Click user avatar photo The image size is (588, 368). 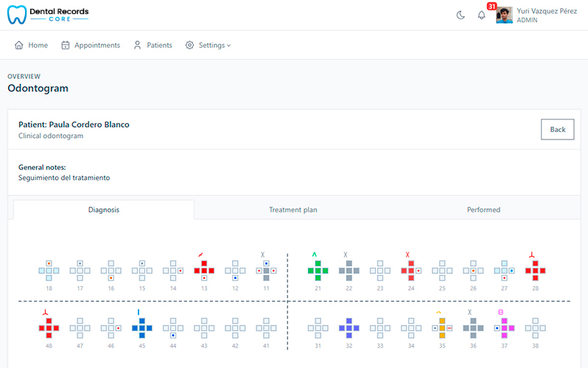pos(504,15)
